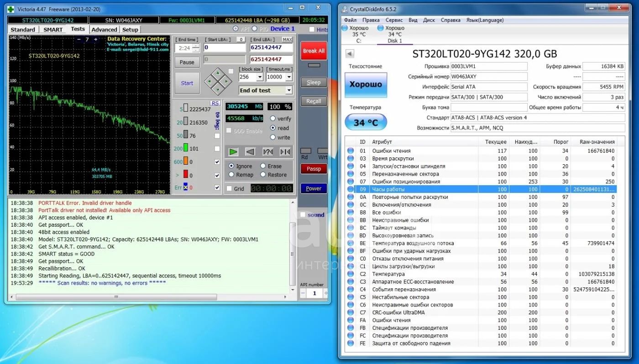Click the status icon of attribute C7 CRC-ошибки

tap(351, 312)
